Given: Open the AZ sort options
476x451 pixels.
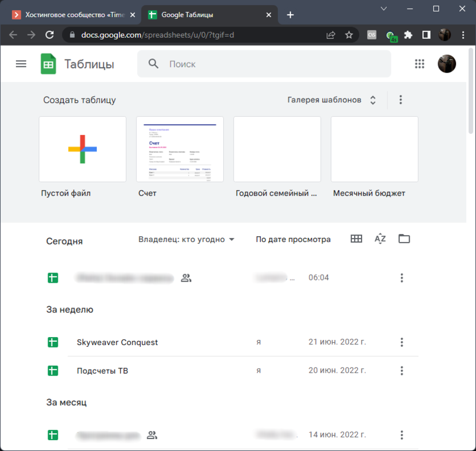Looking at the screenshot, I should [x=380, y=239].
